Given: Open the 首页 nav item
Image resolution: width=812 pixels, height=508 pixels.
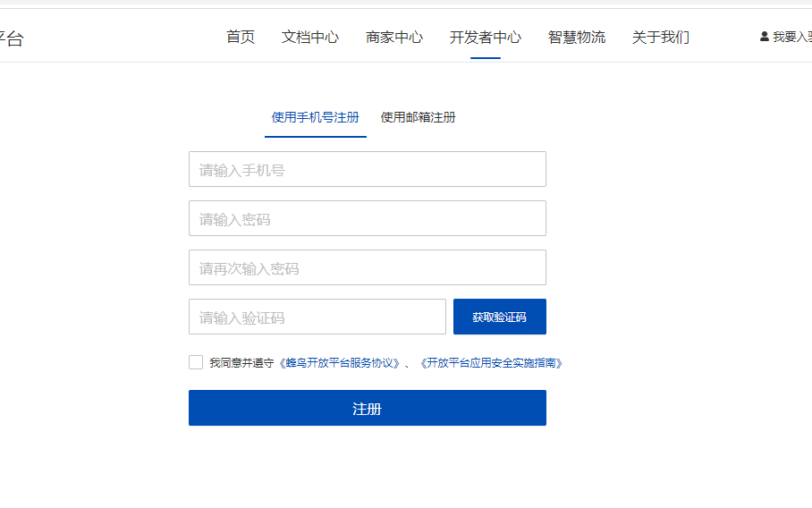Looking at the screenshot, I should [241, 37].
